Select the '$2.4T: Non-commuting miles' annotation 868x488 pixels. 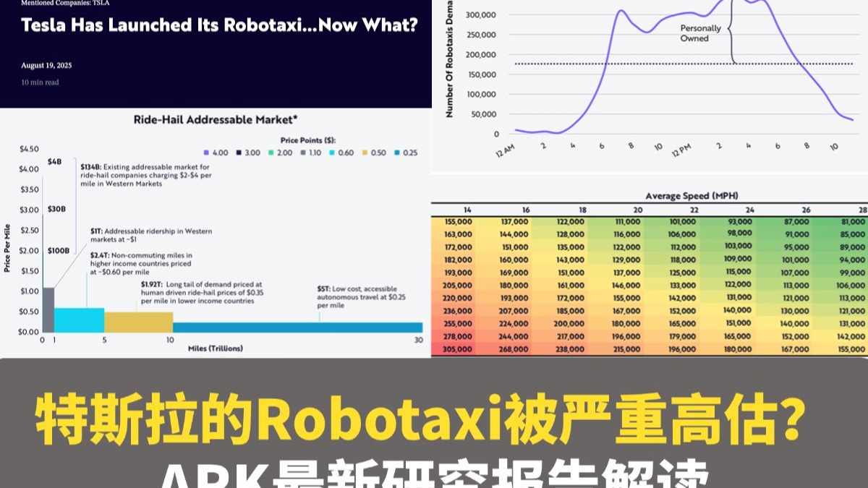[x=141, y=264]
